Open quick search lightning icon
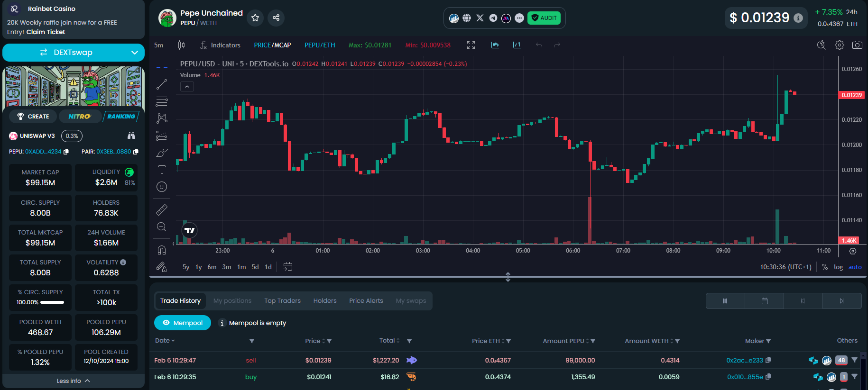 tap(821, 45)
